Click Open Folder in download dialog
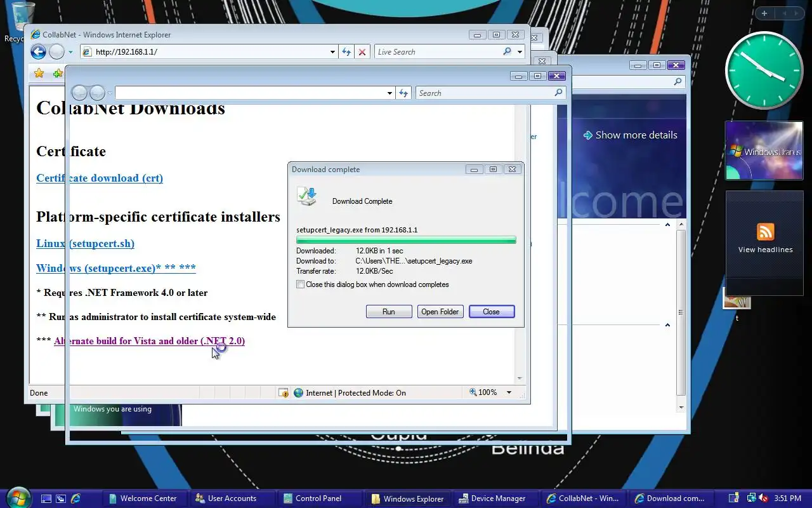812x508 pixels. (x=440, y=312)
